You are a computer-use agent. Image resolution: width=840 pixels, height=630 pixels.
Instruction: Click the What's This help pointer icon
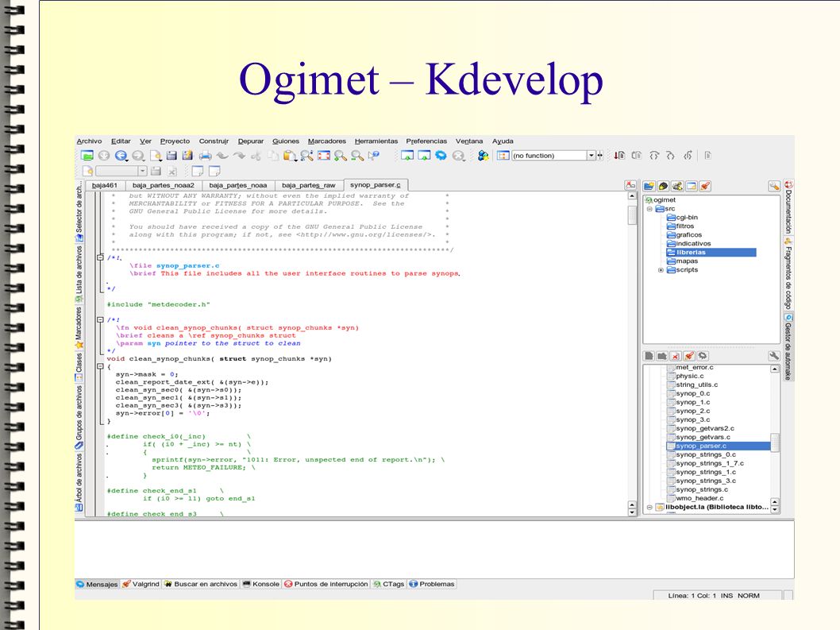[x=374, y=156]
